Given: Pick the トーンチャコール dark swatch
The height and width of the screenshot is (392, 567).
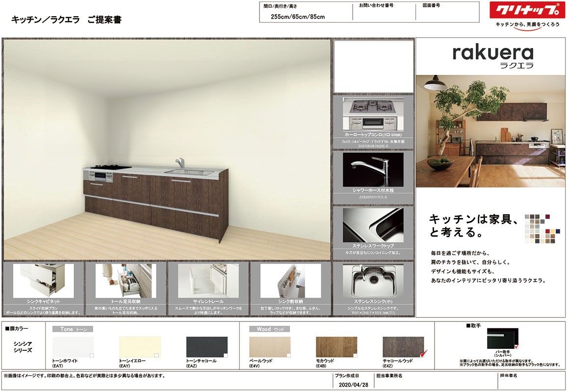Looking at the screenshot, I should [206, 347].
